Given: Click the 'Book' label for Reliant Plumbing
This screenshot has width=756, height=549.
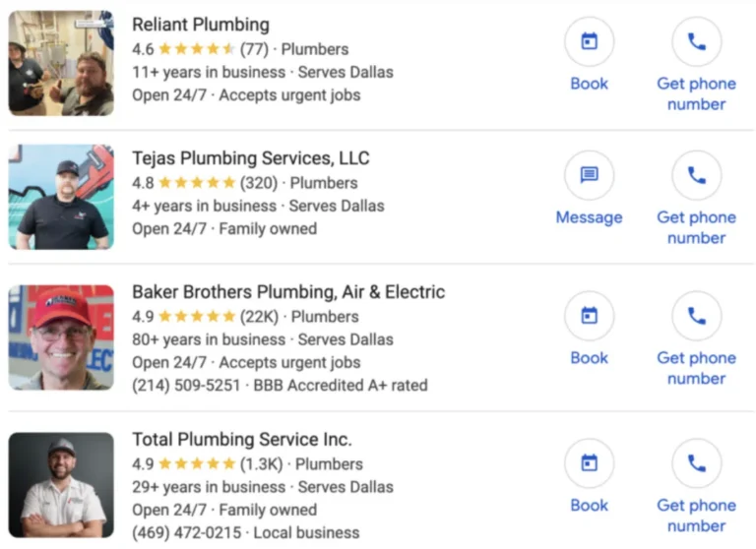Looking at the screenshot, I should pyautogui.click(x=589, y=84).
